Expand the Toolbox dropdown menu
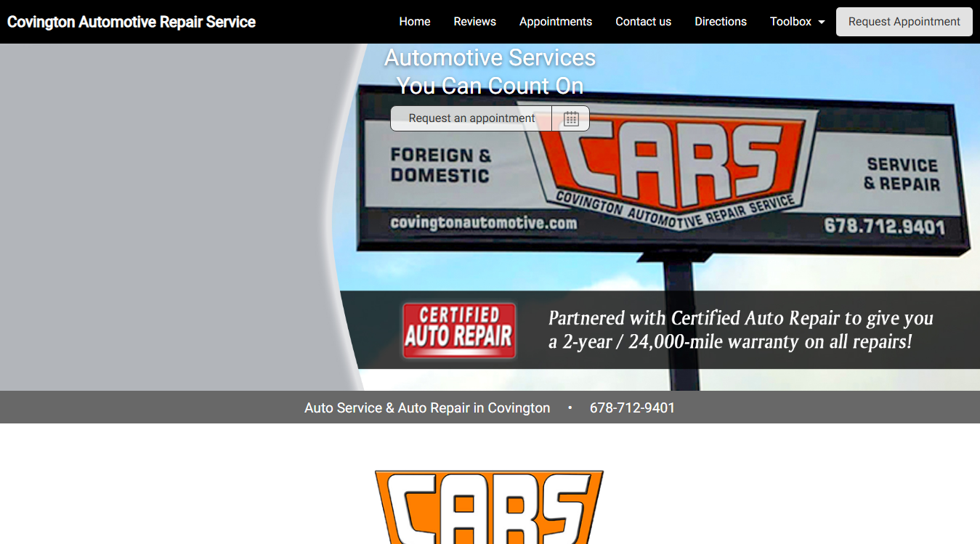The image size is (980, 544). tap(798, 22)
